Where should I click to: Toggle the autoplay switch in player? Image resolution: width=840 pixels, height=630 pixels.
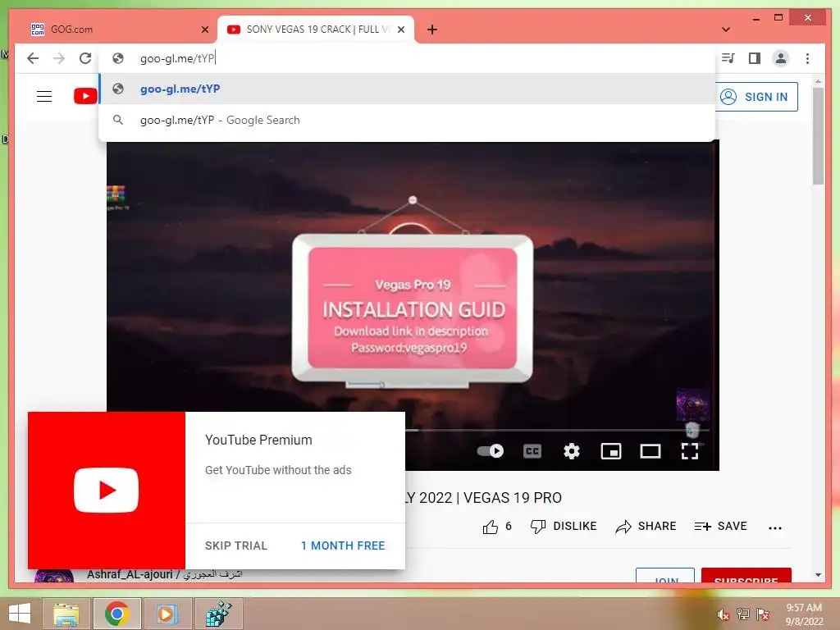tap(491, 451)
